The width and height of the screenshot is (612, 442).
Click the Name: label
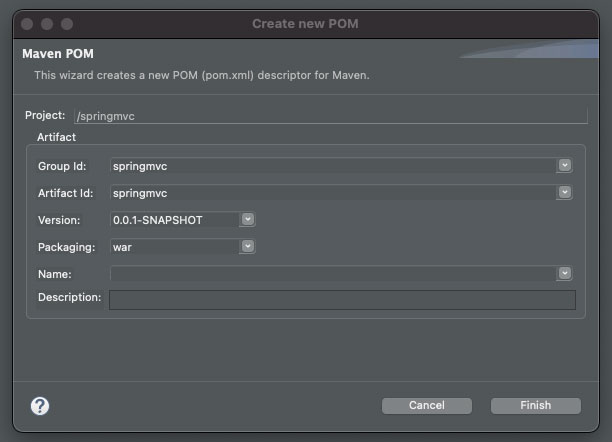(x=55, y=274)
